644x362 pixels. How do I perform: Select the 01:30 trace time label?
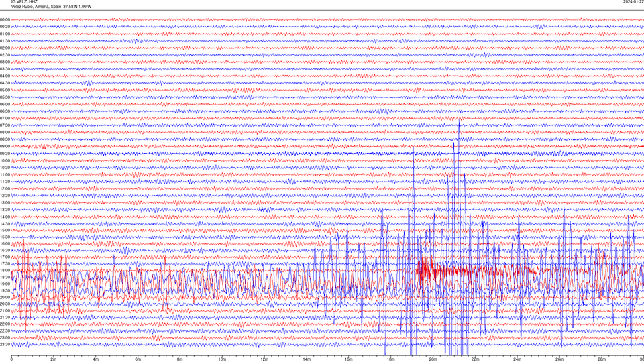click(5, 41)
